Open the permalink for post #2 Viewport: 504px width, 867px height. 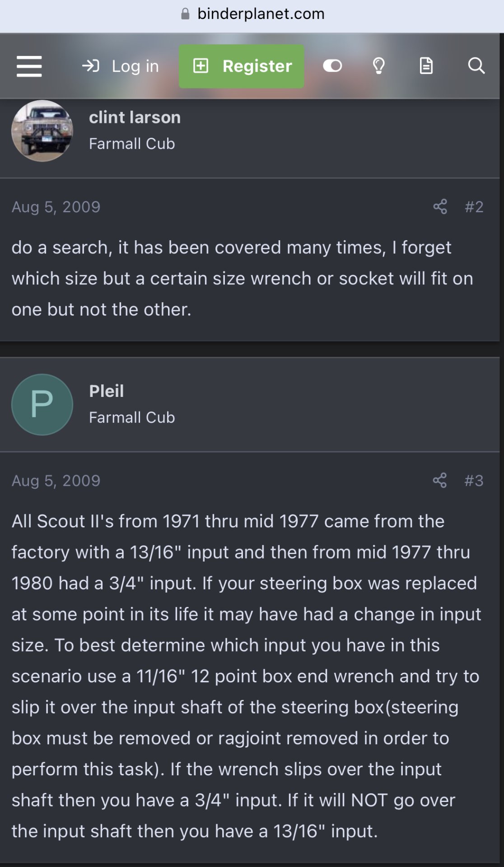(474, 207)
